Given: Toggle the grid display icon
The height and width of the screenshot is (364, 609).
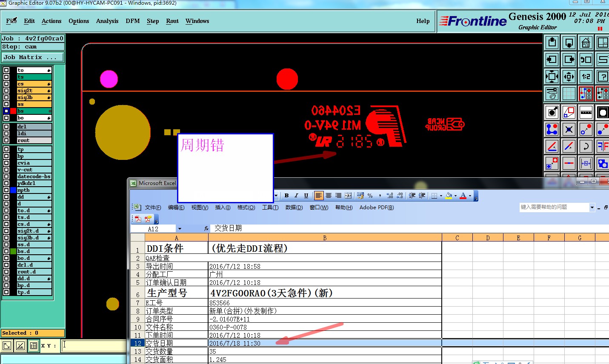Looking at the screenshot, I should point(569,94).
